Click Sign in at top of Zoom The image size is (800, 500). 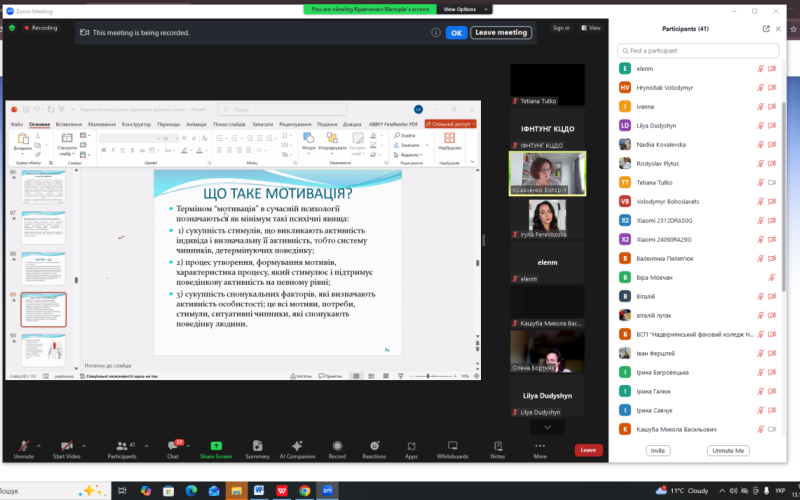[x=561, y=28]
